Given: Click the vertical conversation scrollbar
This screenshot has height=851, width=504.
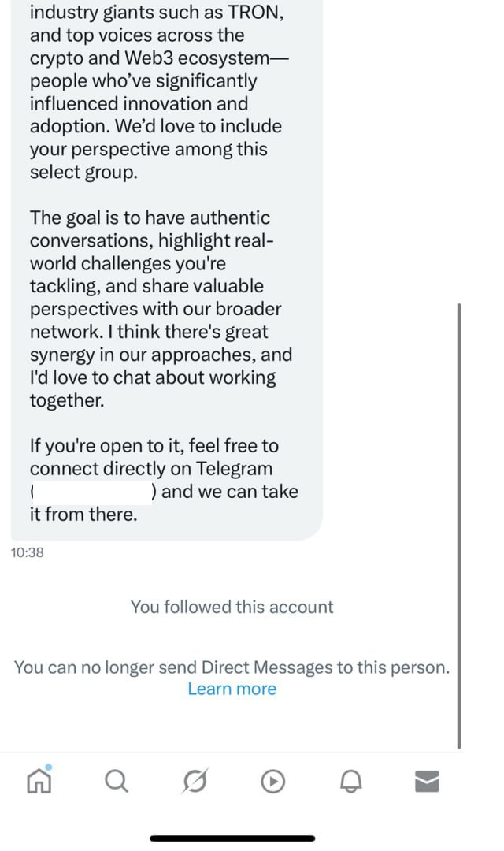Looking at the screenshot, I should coord(459,526).
